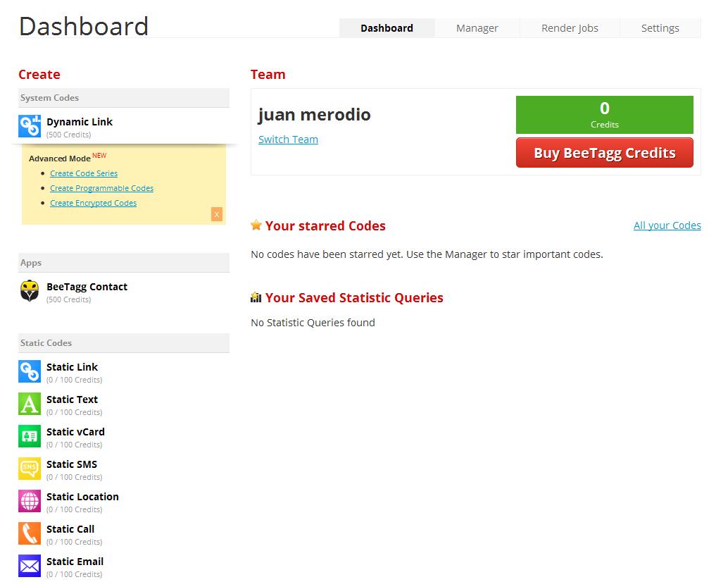Choose the Static Text label
This screenshot has height=582, width=728.
tap(72, 400)
